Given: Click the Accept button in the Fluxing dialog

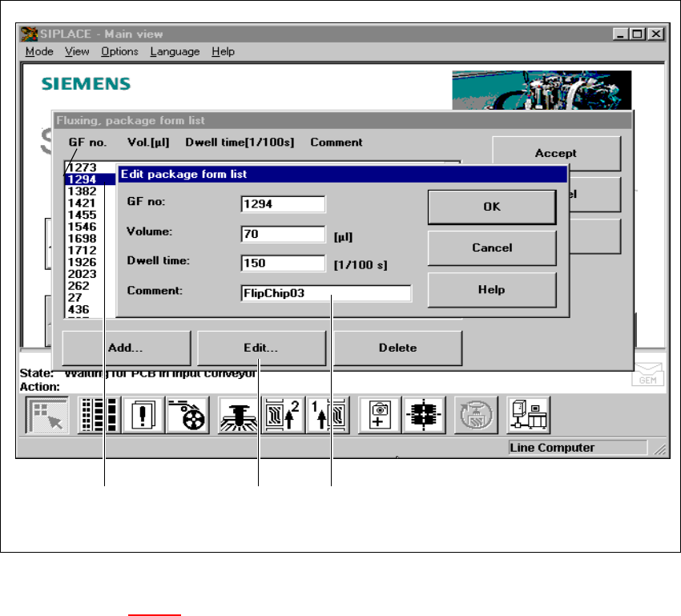Looking at the screenshot, I should pos(556,153).
